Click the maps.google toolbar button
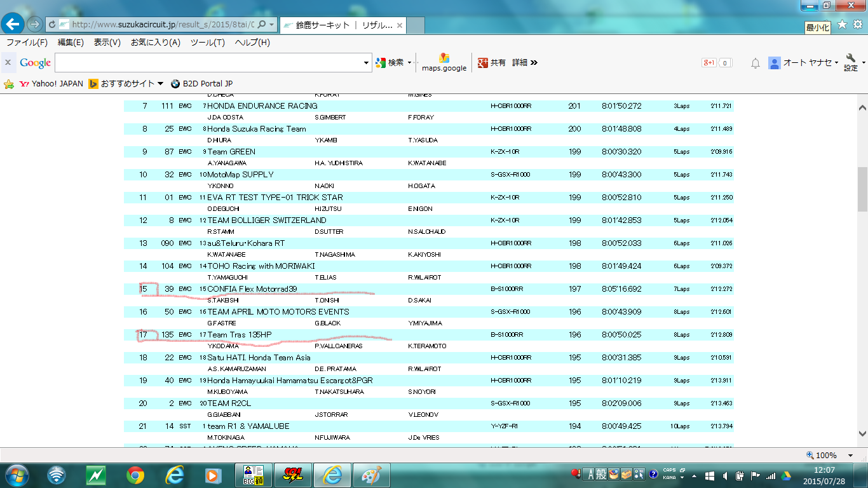The height and width of the screenshot is (488, 868). 444,62
